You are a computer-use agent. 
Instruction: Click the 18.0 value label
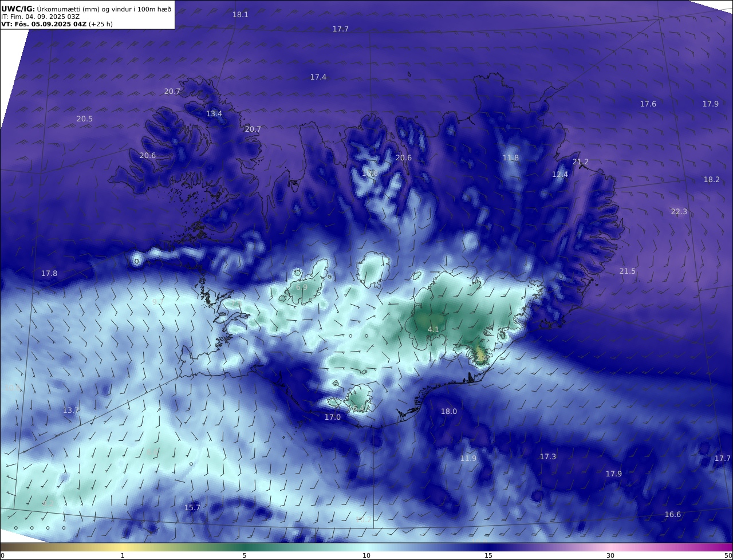point(449,411)
